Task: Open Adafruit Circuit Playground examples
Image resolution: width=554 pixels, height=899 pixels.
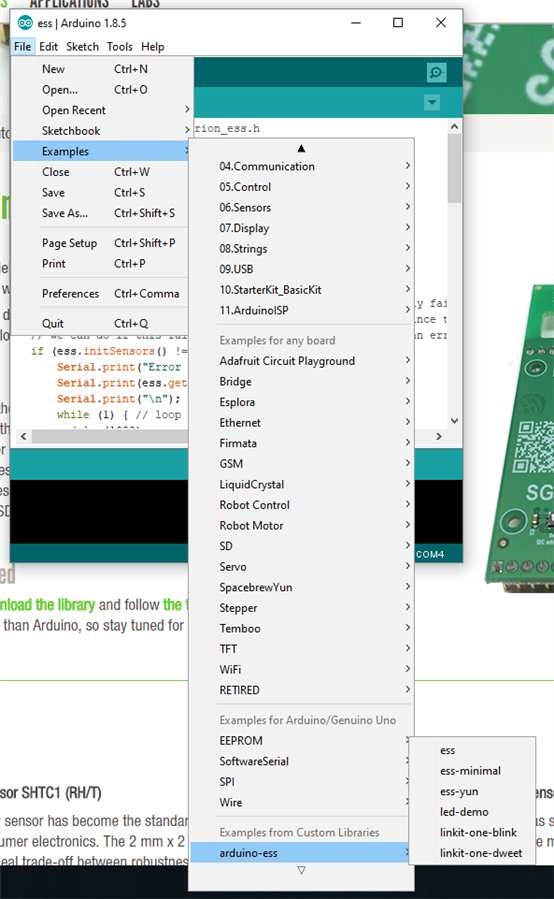Action: click(x=301, y=361)
